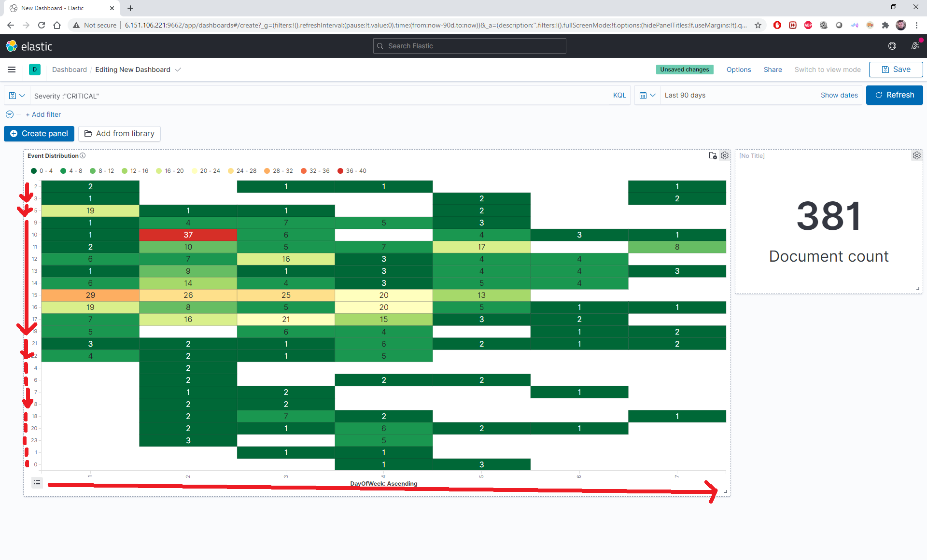Open Event Distribution panel options gear

pos(725,155)
